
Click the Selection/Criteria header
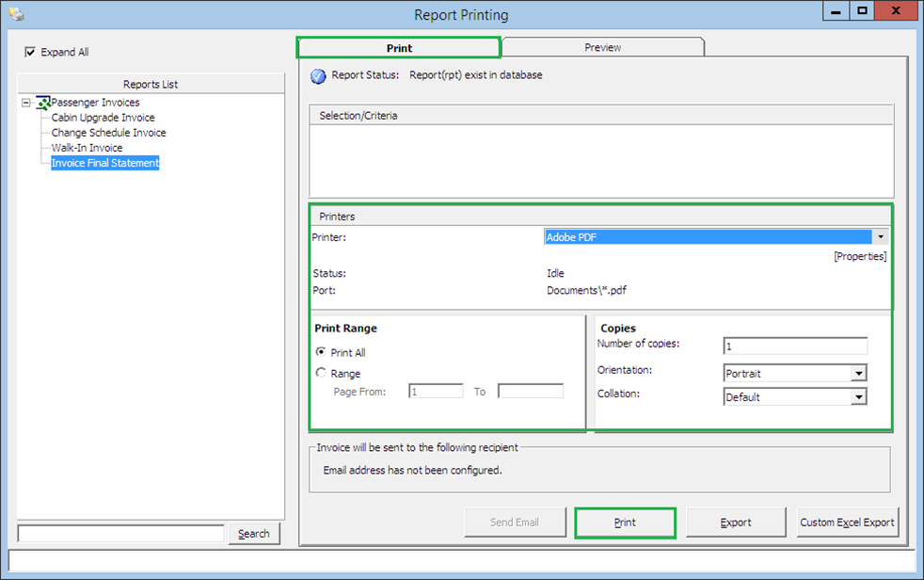pos(601,116)
